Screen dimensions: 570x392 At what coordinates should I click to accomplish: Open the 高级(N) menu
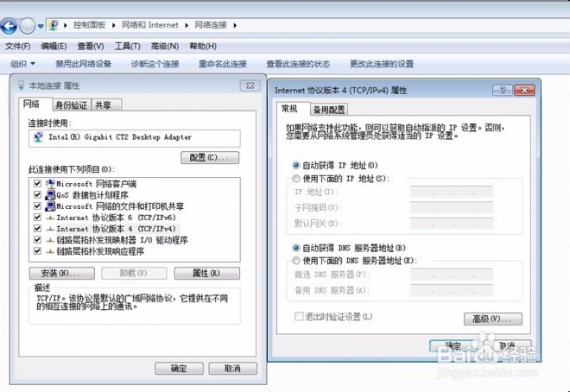pos(165,46)
